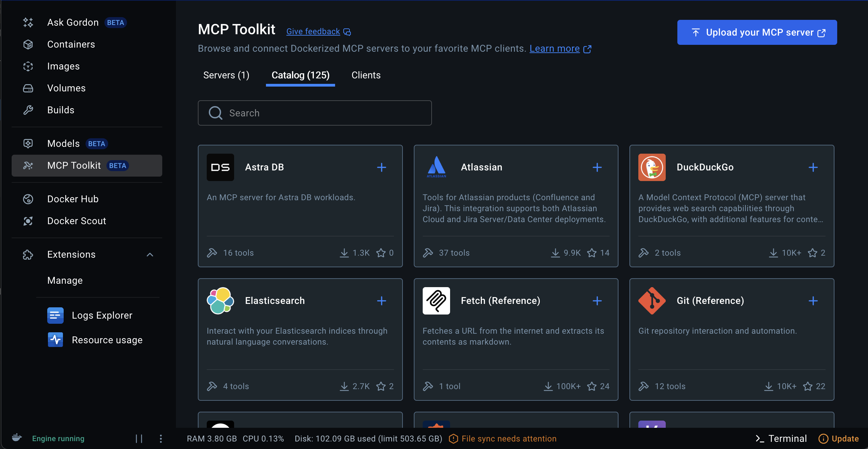The width and height of the screenshot is (868, 449).
Task: Click the Docker whale engine icon
Action: tap(17, 438)
